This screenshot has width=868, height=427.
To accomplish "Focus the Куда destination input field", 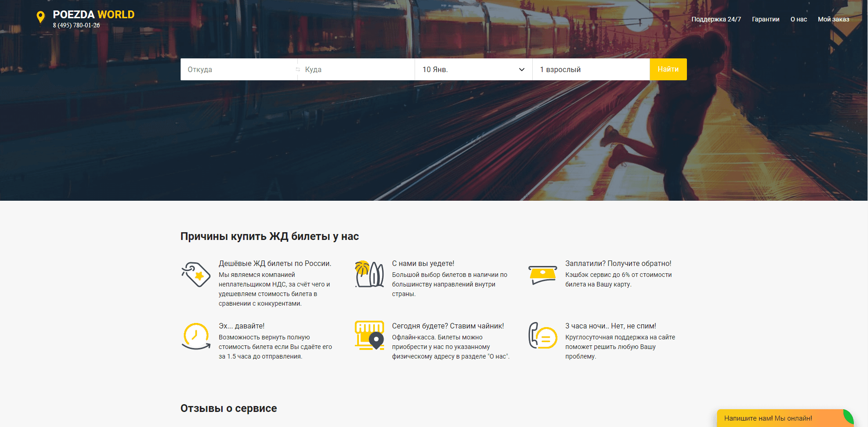I will tap(358, 69).
